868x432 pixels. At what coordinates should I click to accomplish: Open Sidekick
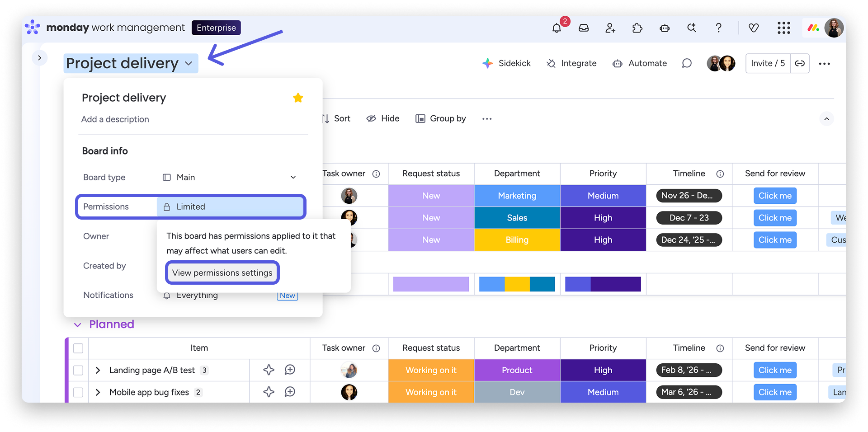point(506,63)
